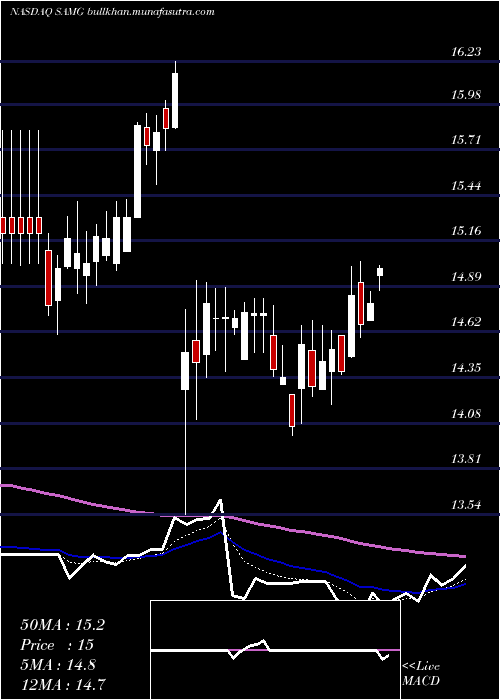Click the Price : 15 readout
Viewport: 500px width, 700px height.
pos(57,645)
